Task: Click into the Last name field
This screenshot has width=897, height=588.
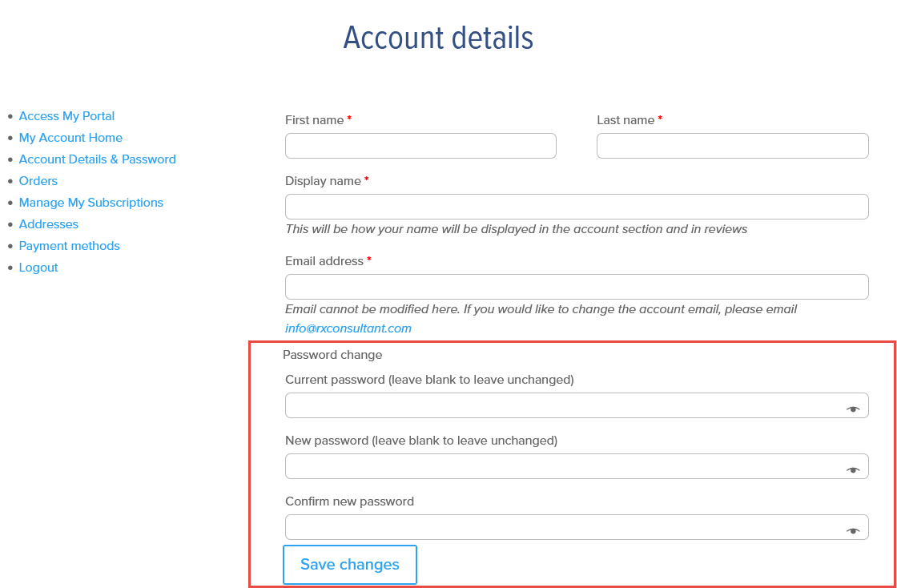Action: pyautogui.click(x=732, y=146)
